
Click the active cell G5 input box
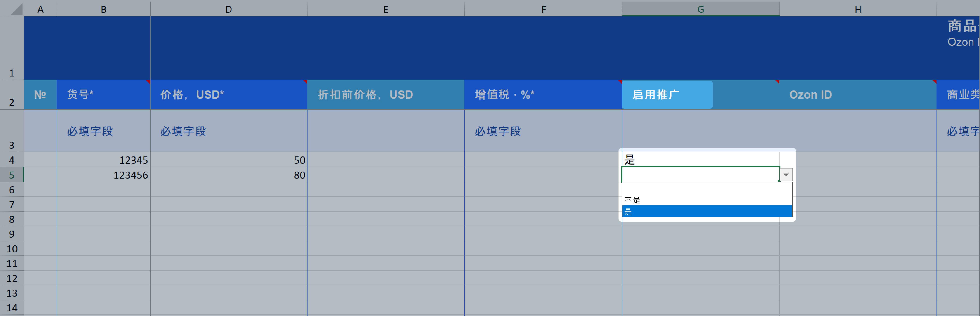(x=700, y=174)
